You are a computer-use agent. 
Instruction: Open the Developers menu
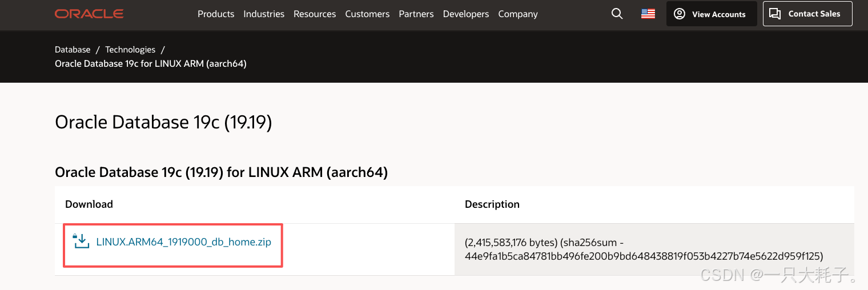coord(466,14)
